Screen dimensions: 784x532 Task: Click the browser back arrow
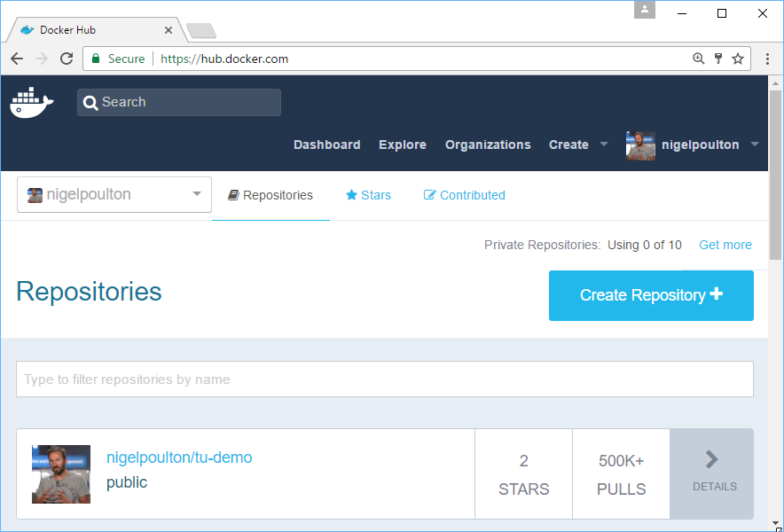(x=17, y=59)
